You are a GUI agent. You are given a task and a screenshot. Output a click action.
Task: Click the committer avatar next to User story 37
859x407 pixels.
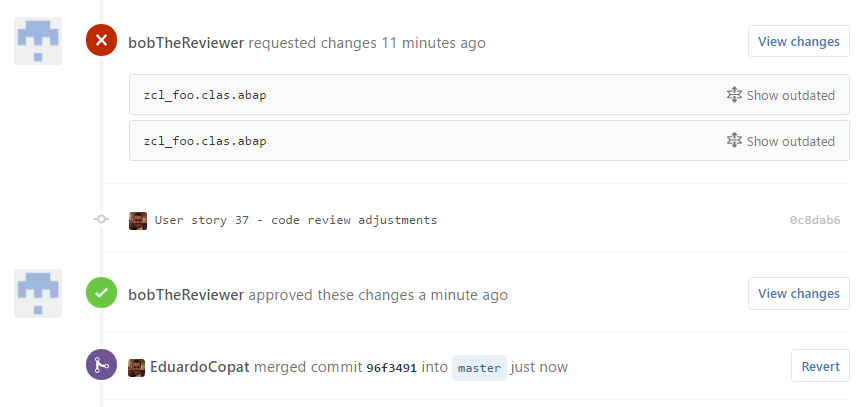pyautogui.click(x=138, y=221)
